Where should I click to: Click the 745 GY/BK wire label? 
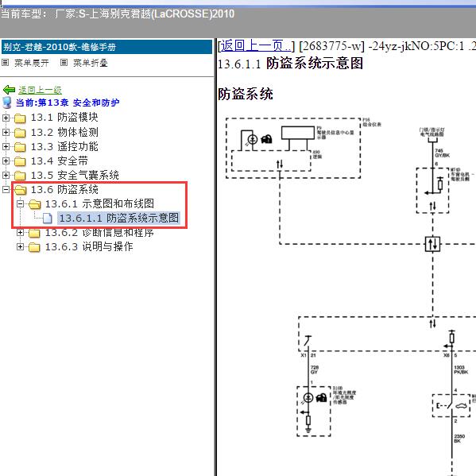442,153
